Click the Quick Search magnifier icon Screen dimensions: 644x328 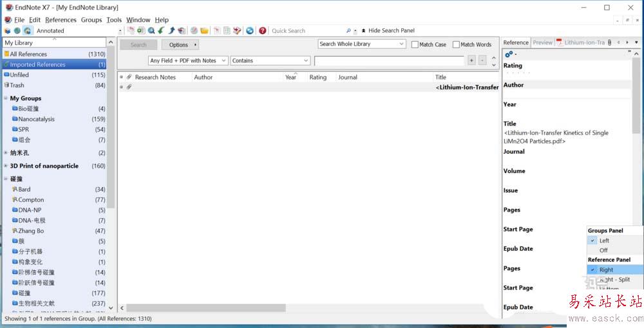point(348,31)
